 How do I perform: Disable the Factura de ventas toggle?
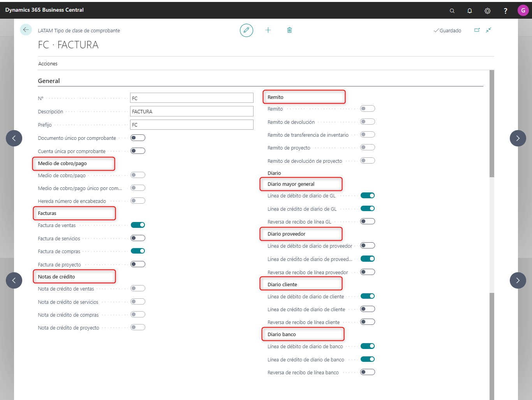tap(138, 225)
